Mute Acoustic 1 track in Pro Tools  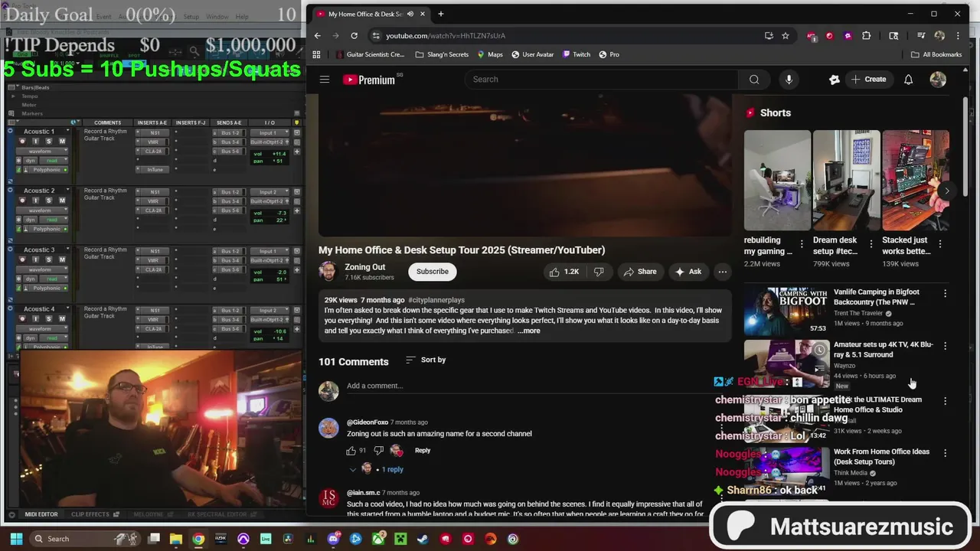[x=62, y=142]
